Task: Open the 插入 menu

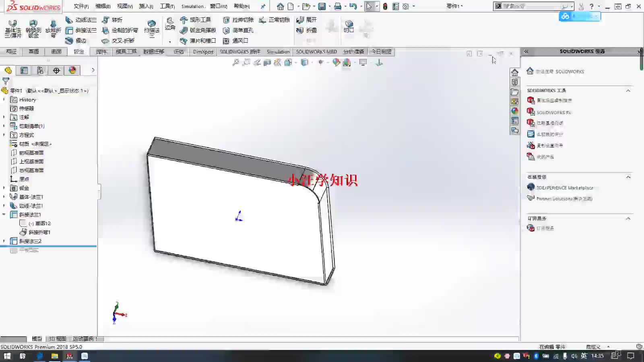Action: click(x=145, y=6)
